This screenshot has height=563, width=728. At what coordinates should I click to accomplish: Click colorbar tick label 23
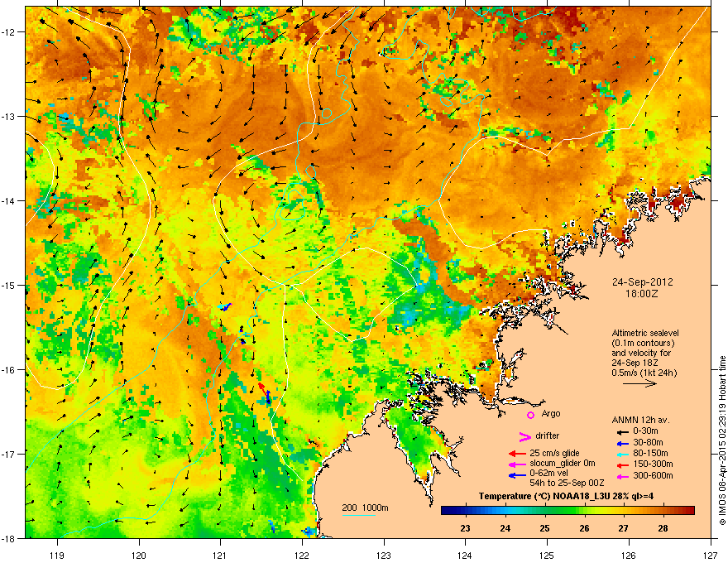coord(465,528)
